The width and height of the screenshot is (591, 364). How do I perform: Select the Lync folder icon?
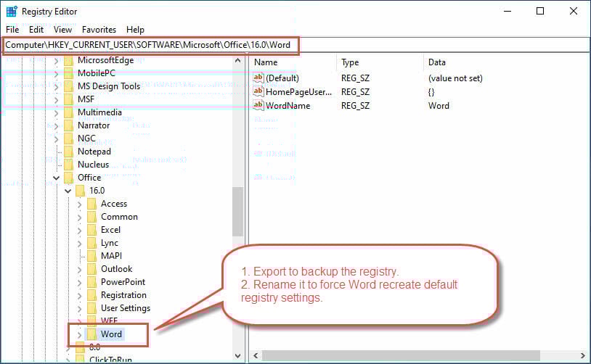(92, 243)
